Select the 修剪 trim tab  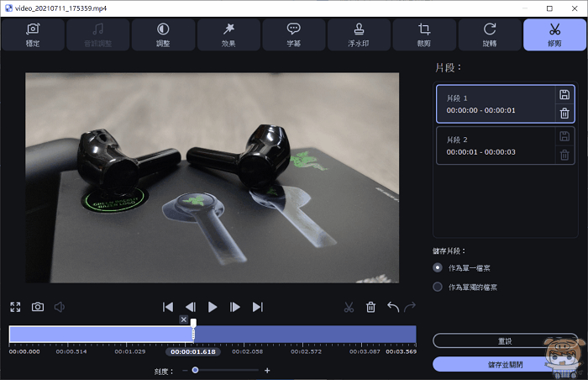point(554,34)
